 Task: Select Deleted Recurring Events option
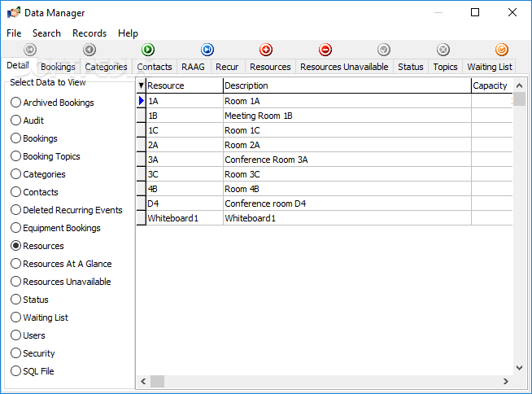(15, 210)
